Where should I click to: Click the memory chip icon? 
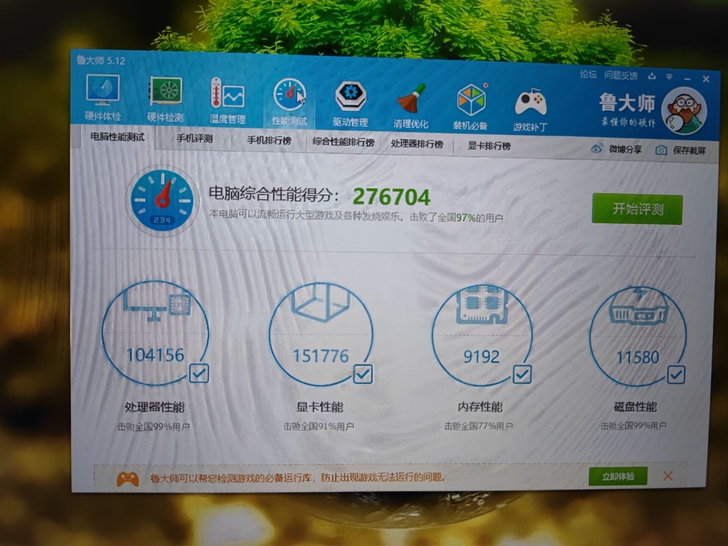[482, 304]
